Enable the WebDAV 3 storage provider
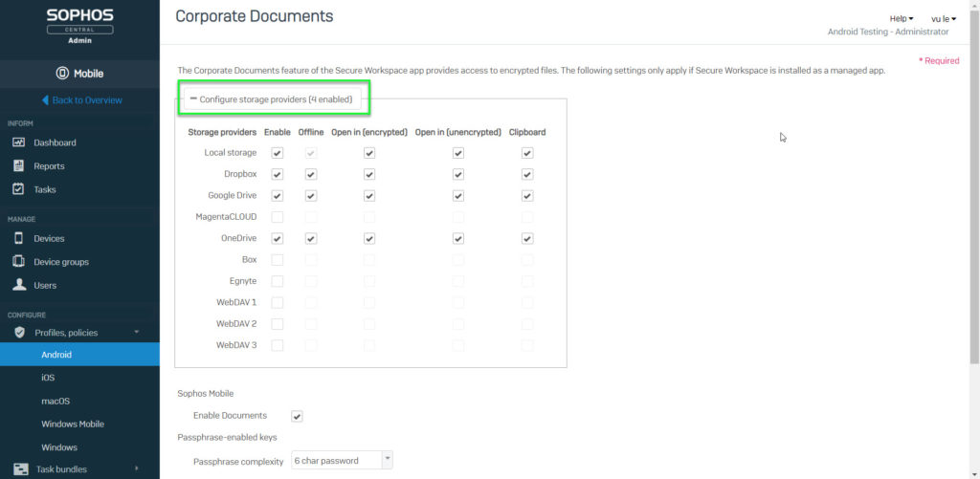The width and height of the screenshot is (980, 479). point(278,345)
